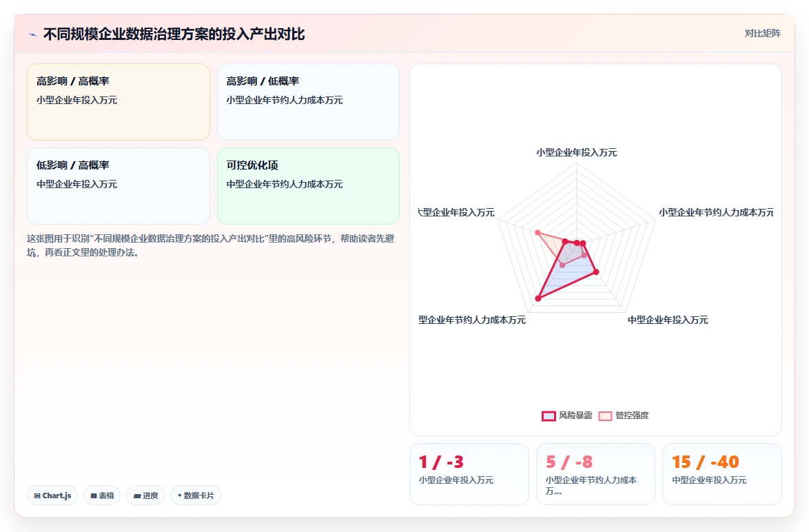The width and height of the screenshot is (809, 532).
Task: Click the chart title 不同规模企业数据治理方案的投入产出对比
Action: tap(174, 34)
